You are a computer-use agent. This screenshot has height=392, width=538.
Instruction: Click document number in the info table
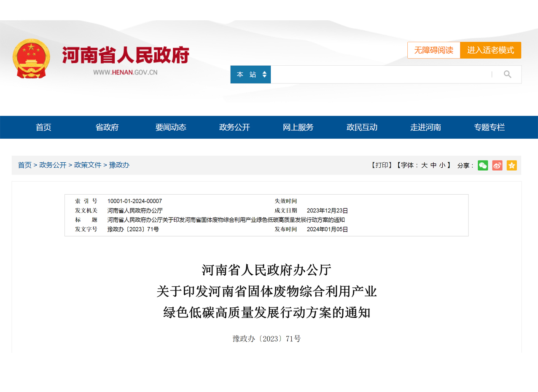[x=133, y=229]
